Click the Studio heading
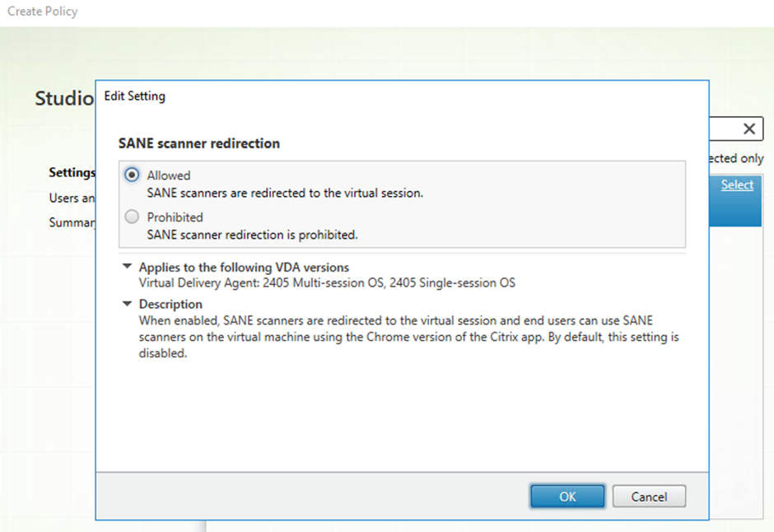The image size is (774, 532). tap(64, 99)
